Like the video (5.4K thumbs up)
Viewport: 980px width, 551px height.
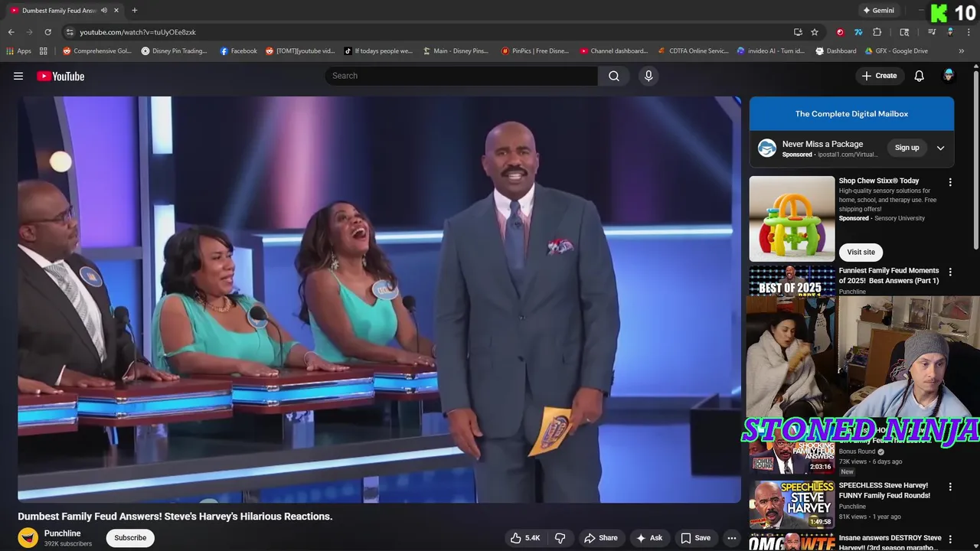coord(525,538)
